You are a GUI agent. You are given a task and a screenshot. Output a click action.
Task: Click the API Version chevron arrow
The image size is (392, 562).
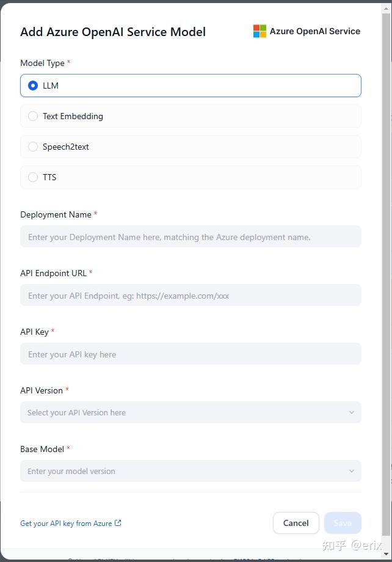click(x=352, y=412)
